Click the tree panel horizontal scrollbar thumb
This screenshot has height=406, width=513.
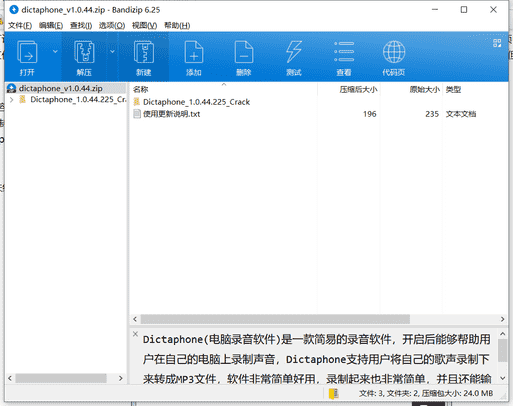(x=61, y=378)
